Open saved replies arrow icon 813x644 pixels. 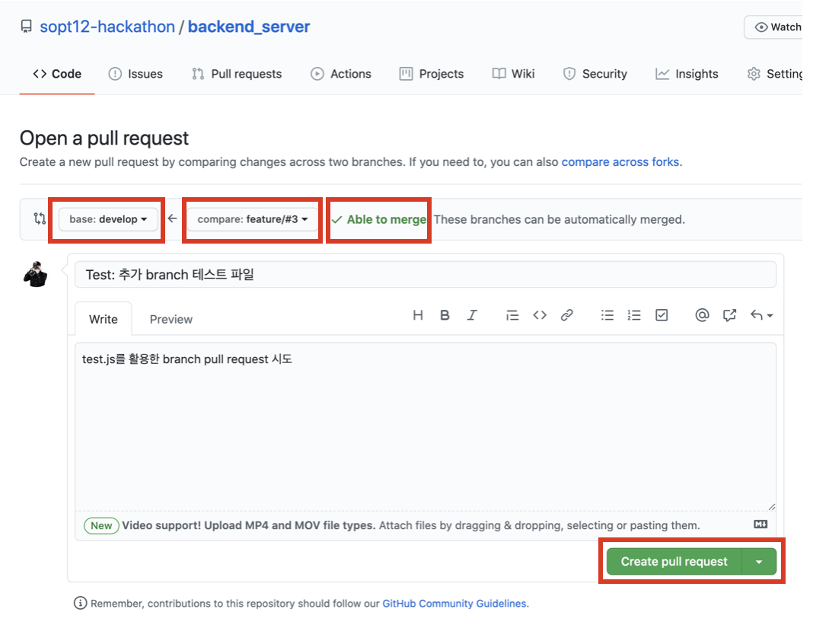pyautogui.click(x=761, y=315)
